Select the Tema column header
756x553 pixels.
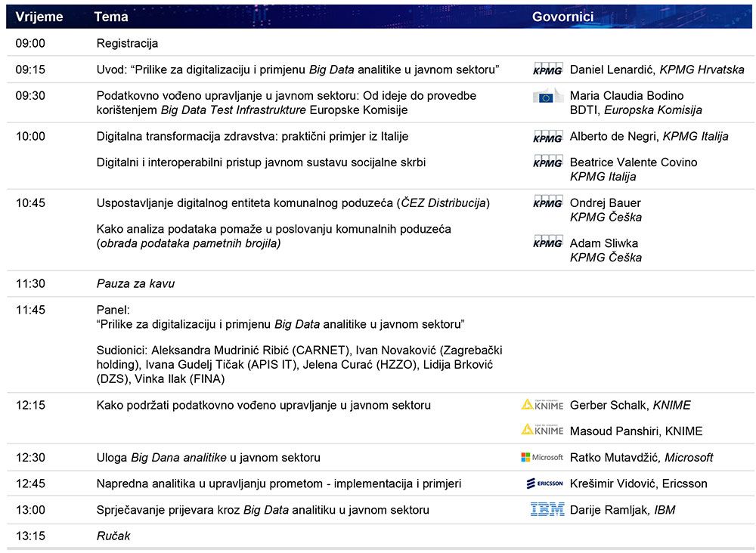point(111,17)
